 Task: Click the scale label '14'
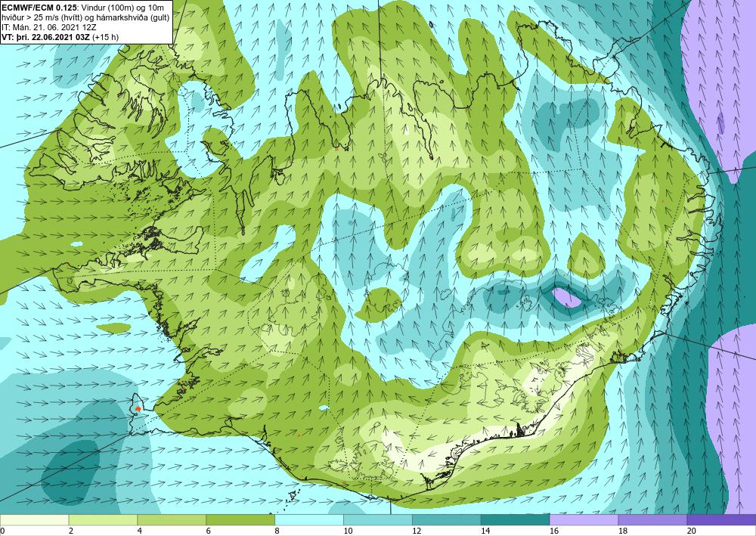point(485,531)
